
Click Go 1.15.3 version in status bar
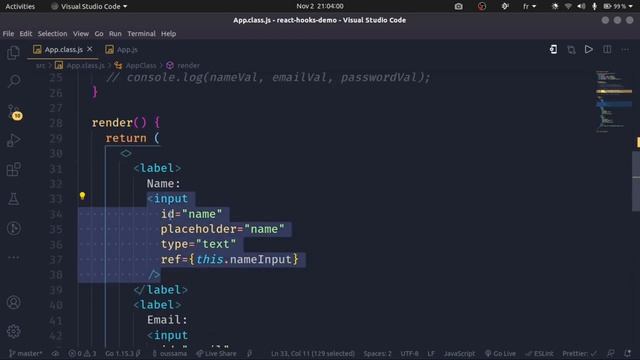pos(123,353)
